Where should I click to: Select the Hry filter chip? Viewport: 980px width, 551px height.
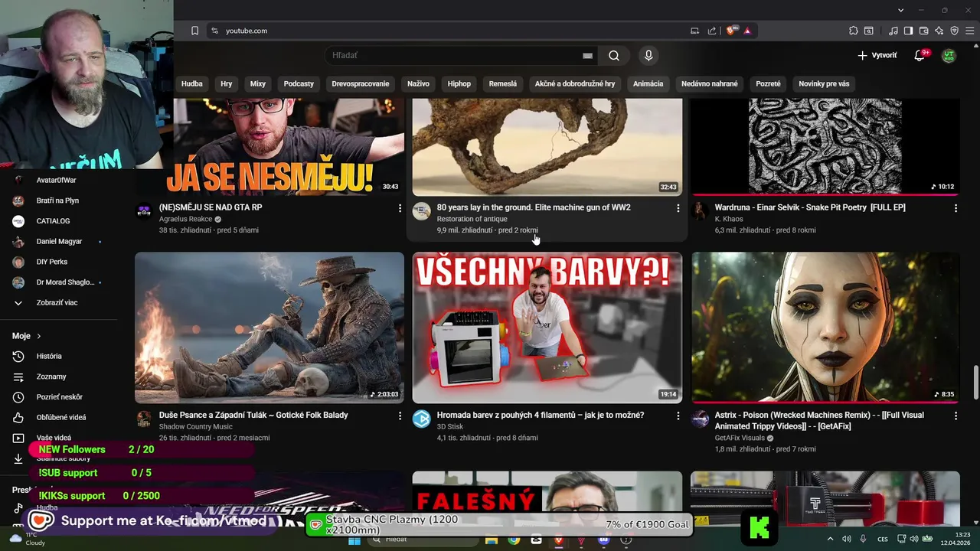[x=227, y=83]
